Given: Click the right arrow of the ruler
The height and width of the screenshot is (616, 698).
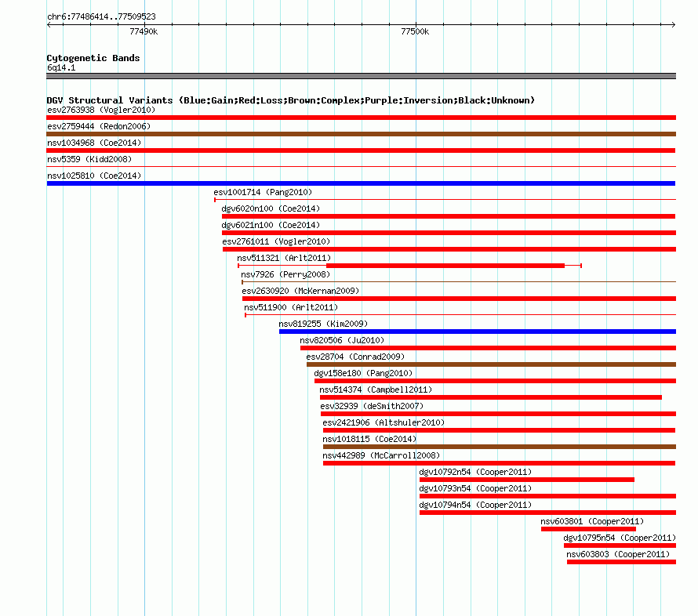Looking at the screenshot, I should tap(674, 24).
